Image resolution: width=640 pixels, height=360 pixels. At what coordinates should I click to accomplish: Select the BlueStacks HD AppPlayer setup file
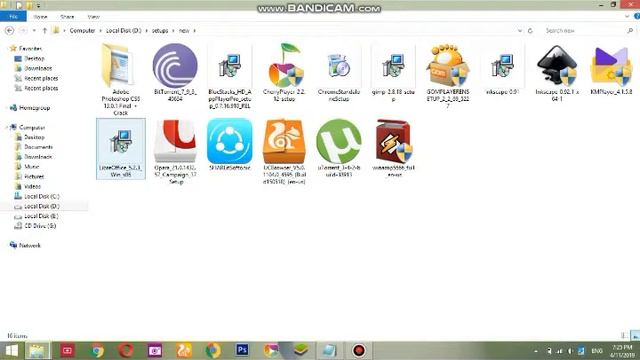(229, 65)
